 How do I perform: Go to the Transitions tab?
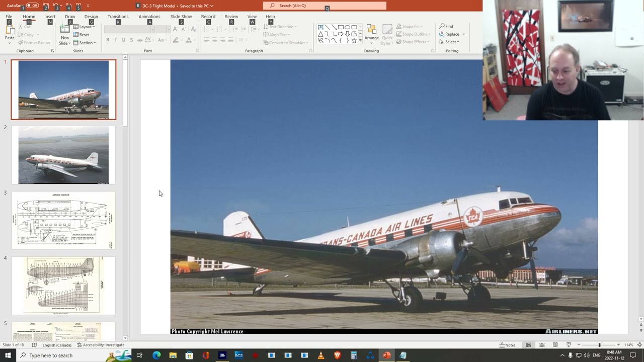click(x=118, y=17)
